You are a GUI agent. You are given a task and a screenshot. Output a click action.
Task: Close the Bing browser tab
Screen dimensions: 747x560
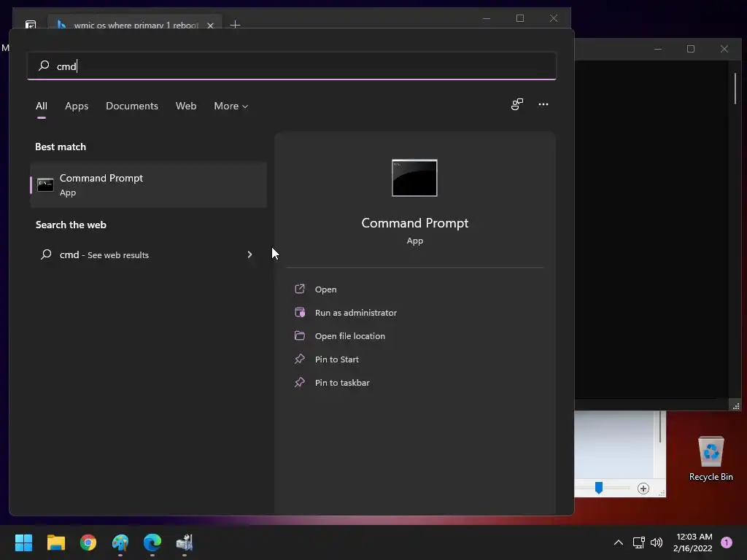210,26
